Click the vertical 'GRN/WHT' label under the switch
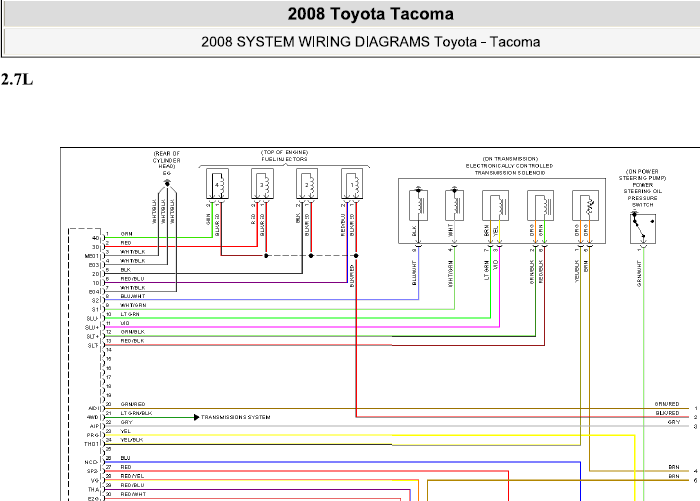 [639, 273]
